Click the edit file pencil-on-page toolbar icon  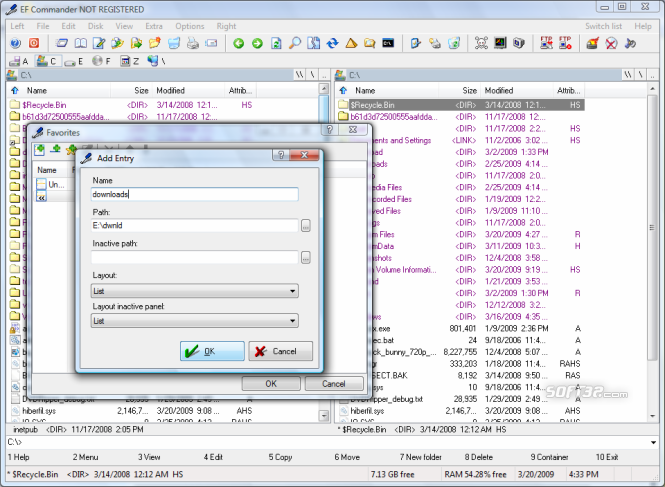[x=99, y=43]
